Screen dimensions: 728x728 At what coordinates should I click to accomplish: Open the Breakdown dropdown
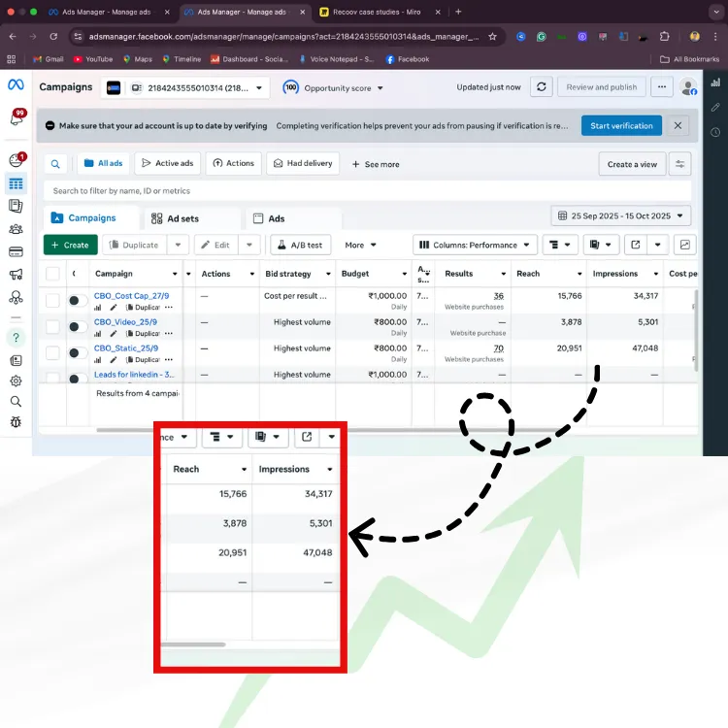pyautogui.click(x=560, y=245)
